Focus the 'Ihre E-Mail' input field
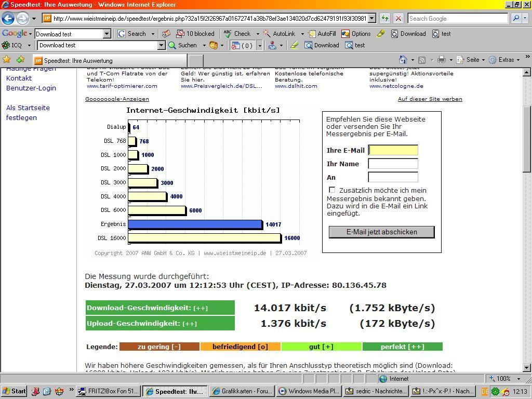This screenshot has height=399, width=532. (x=393, y=150)
